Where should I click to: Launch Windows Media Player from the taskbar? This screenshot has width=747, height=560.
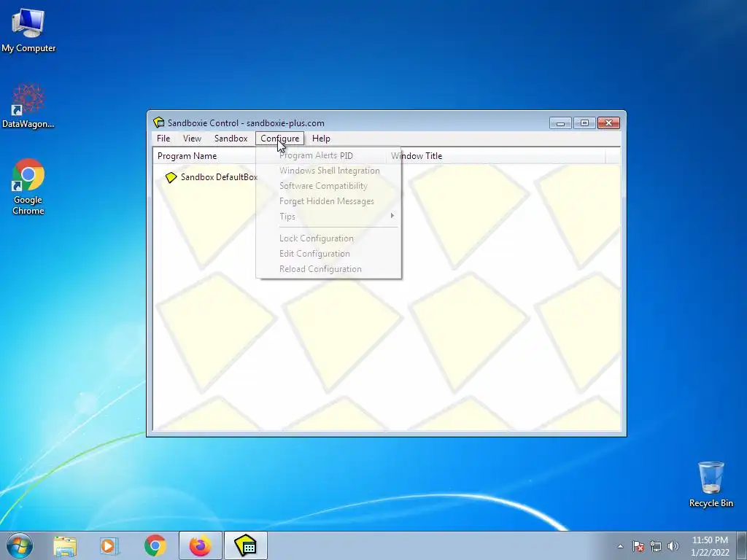click(109, 545)
